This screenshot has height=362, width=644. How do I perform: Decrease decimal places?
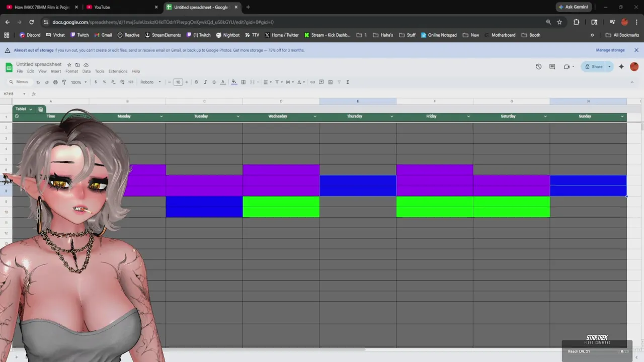tap(113, 82)
